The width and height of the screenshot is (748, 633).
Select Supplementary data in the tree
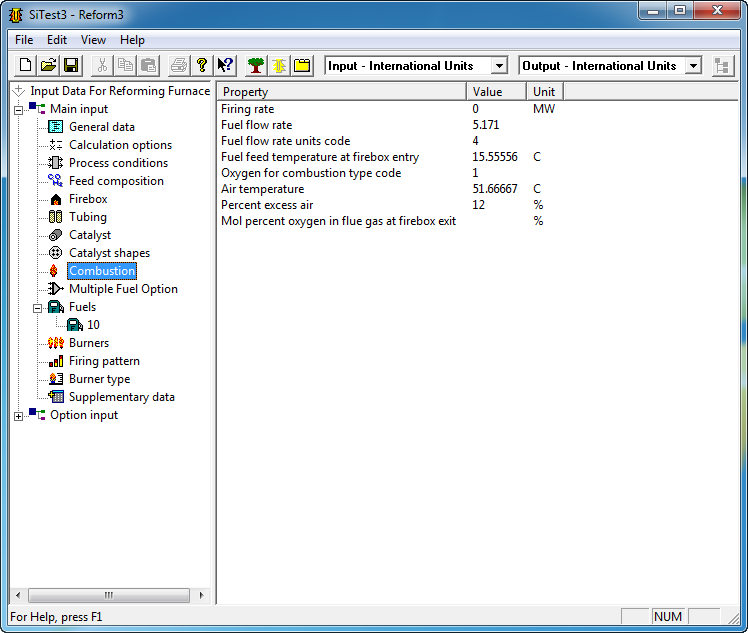(122, 397)
